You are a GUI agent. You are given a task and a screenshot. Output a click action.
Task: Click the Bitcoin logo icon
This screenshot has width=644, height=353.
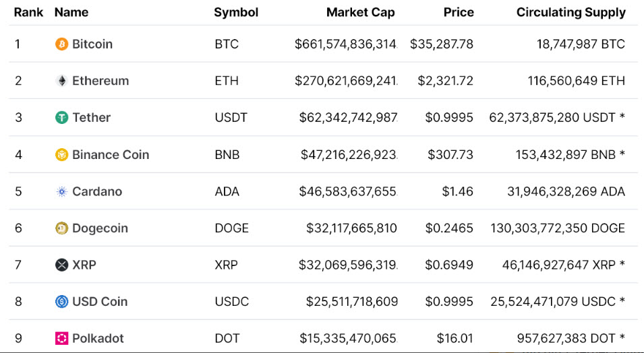pos(61,44)
